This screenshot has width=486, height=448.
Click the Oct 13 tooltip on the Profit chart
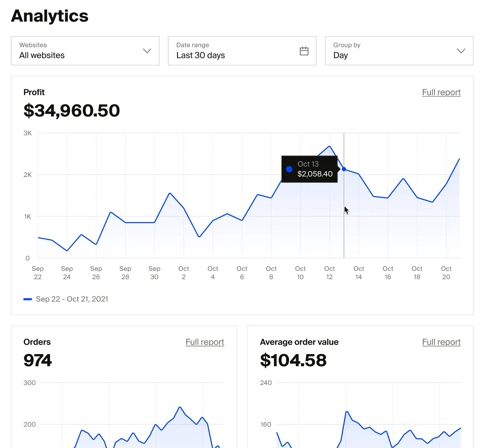[x=309, y=169]
